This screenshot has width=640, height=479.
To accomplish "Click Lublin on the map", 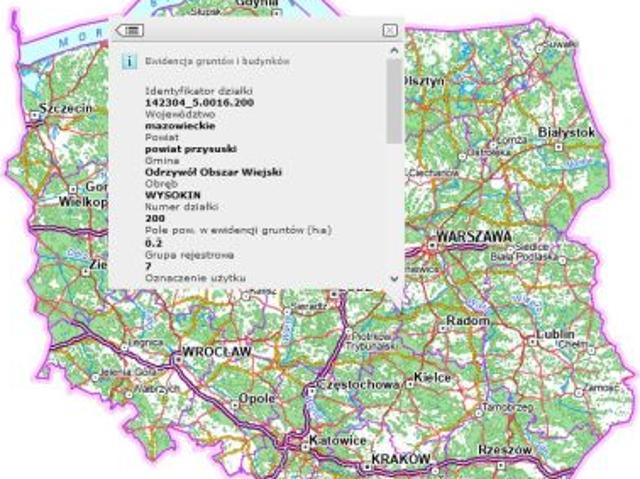I will tap(557, 331).
